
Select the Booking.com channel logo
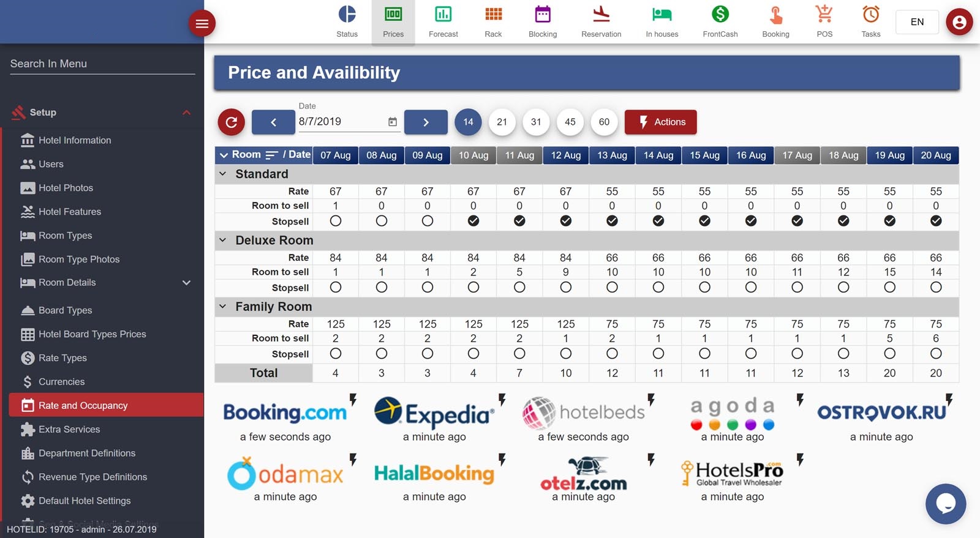click(285, 413)
